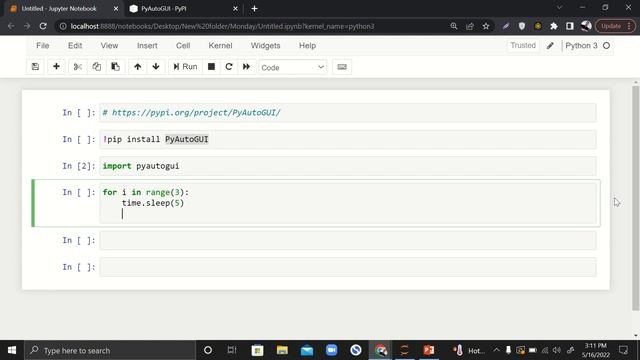
Task: Open the Edit menu
Action: pos(75,46)
